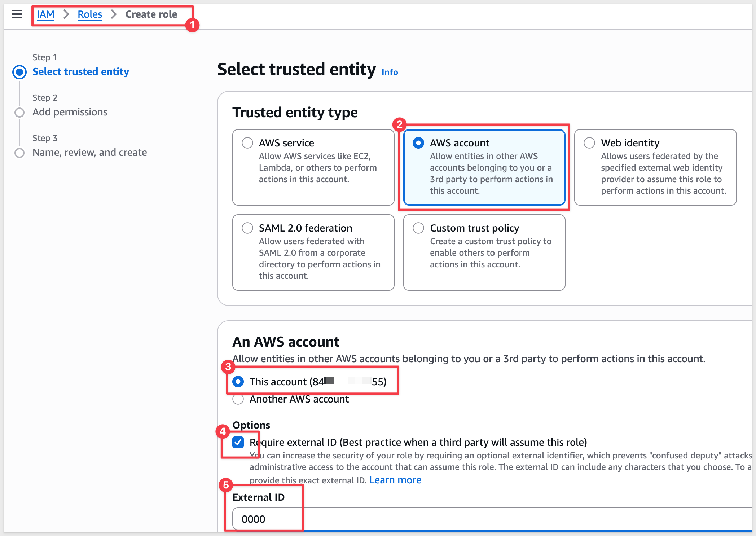Choose the This account radio button
The image size is (756, 536).
(238, 382)
